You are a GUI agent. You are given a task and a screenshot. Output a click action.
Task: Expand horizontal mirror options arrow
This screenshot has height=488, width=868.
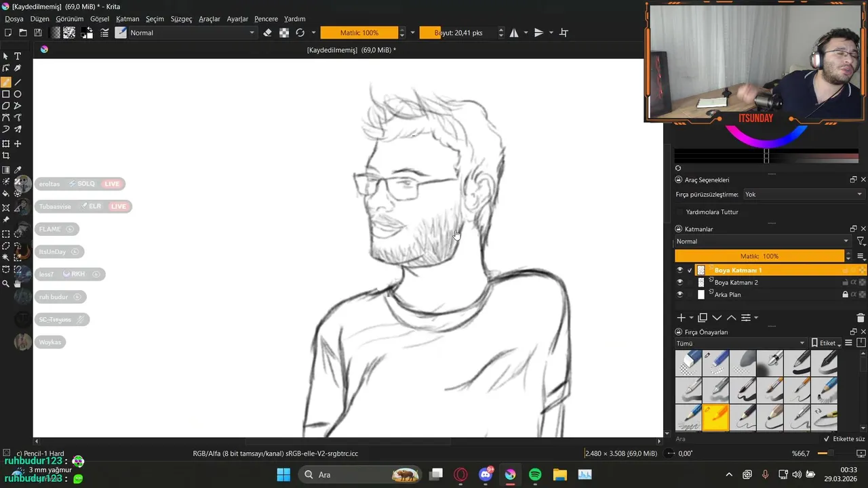tap(526, 33)
